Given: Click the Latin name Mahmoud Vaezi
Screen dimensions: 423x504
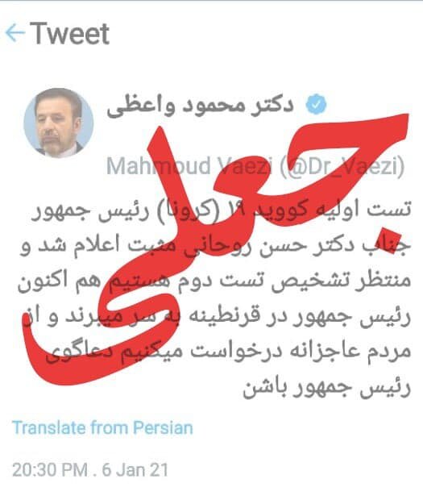Looking at the screenshot, I should pyautogui.click(x=190, y=166).
